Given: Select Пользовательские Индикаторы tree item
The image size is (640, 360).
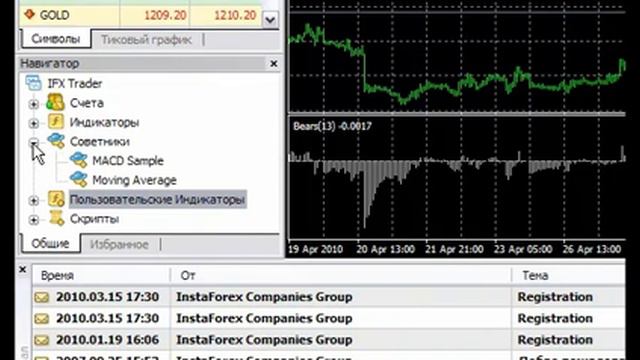Looking at the screenshot, I should (x=157, y=200).
